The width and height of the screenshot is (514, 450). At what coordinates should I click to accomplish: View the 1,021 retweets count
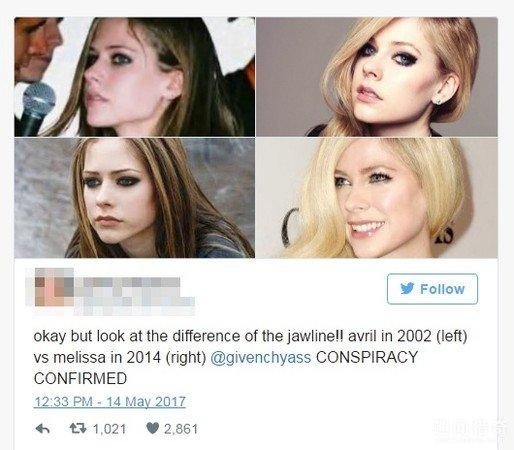coord(110,429)
